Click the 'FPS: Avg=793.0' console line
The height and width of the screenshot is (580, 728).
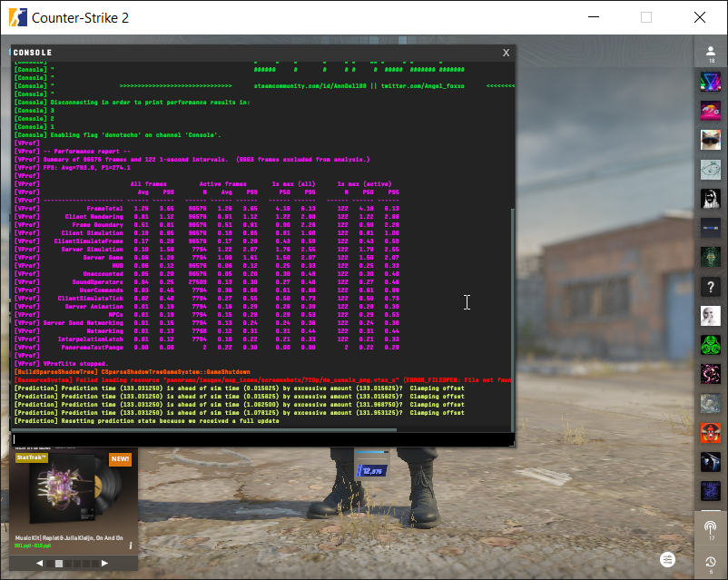87,168
